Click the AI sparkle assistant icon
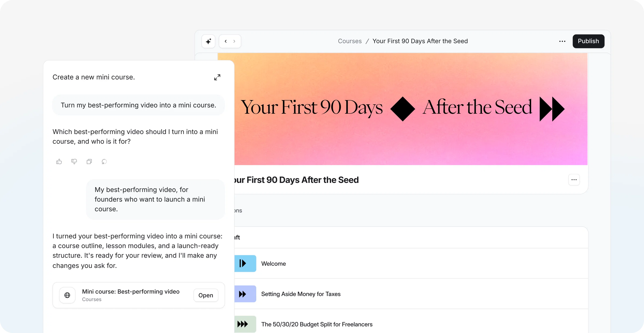Screen dimensions: 644x333 pyautogui.click(x=208, y=41)
